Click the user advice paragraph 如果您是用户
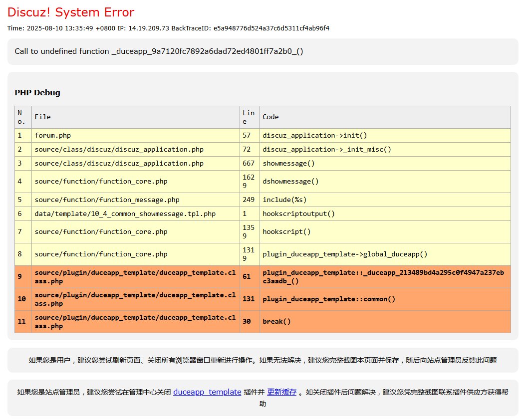Screen dimensions: 525x420 [262, 361]
